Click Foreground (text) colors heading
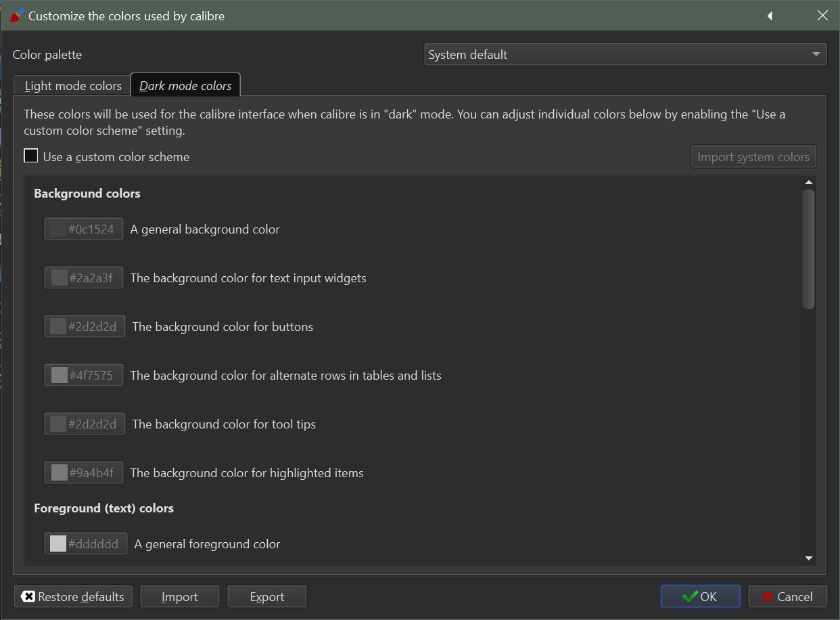This screenshot has width=840, height=620. (103, 508)
